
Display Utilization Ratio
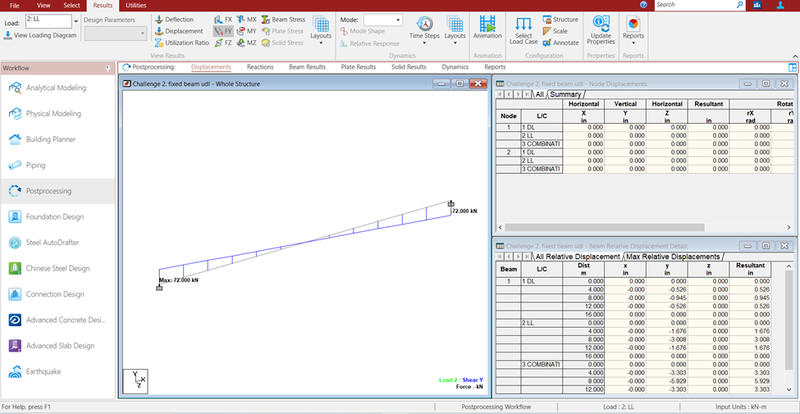coord(182,43)
